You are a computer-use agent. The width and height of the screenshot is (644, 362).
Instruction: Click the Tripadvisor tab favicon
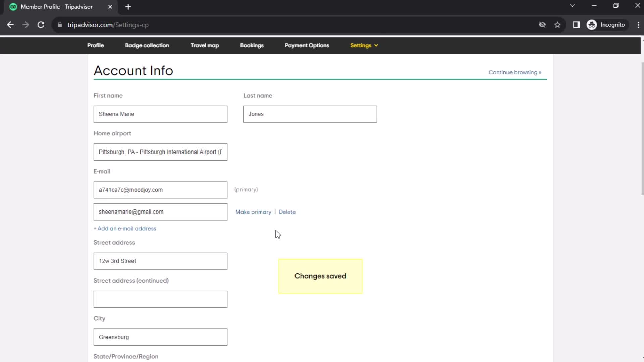13,7
